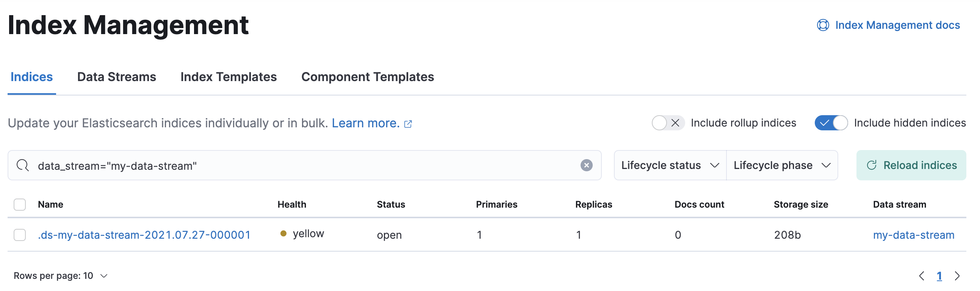
Task: Switch to the Component Templates tab
Action: pyautogui.click(x=367, y=77)
